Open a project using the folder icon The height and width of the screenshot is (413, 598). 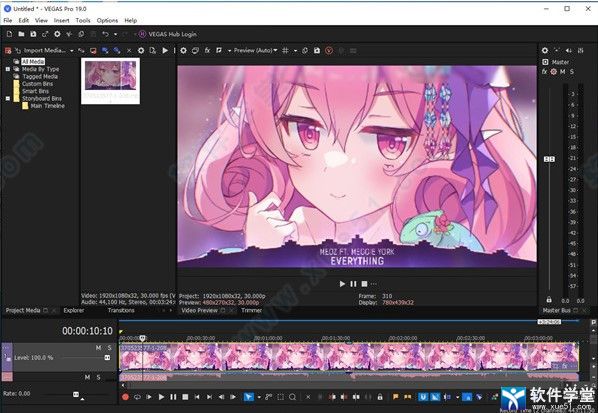(x=21, y=34)
